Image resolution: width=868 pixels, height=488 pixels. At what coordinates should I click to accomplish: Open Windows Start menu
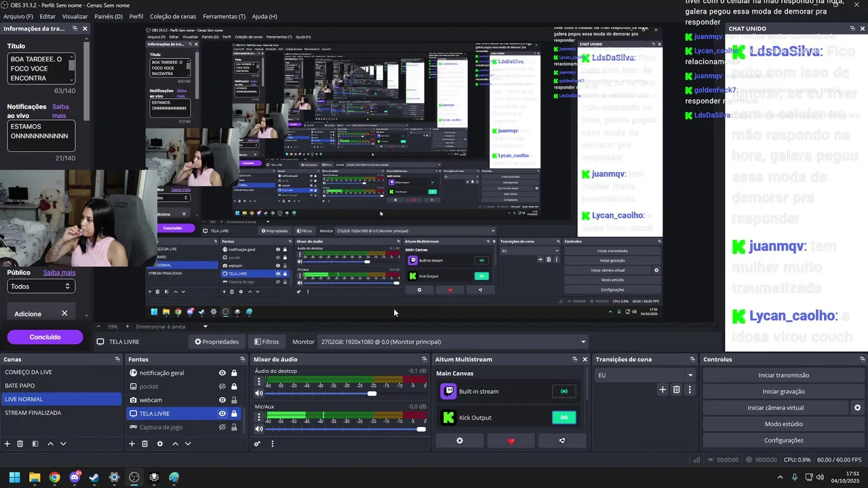14,477
